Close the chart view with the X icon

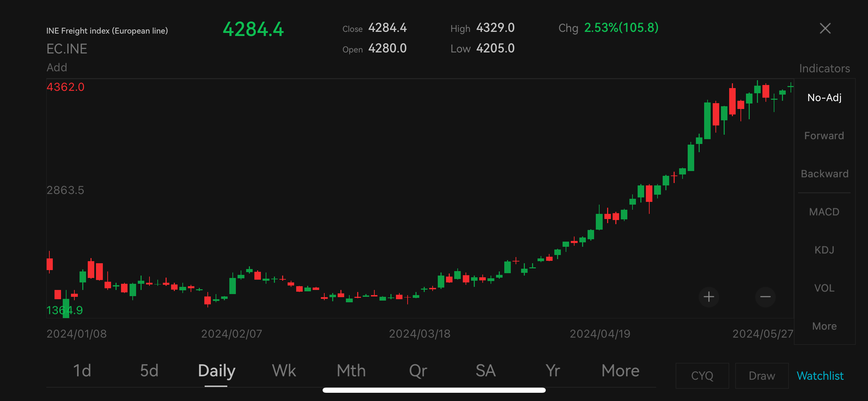point(825,28)
